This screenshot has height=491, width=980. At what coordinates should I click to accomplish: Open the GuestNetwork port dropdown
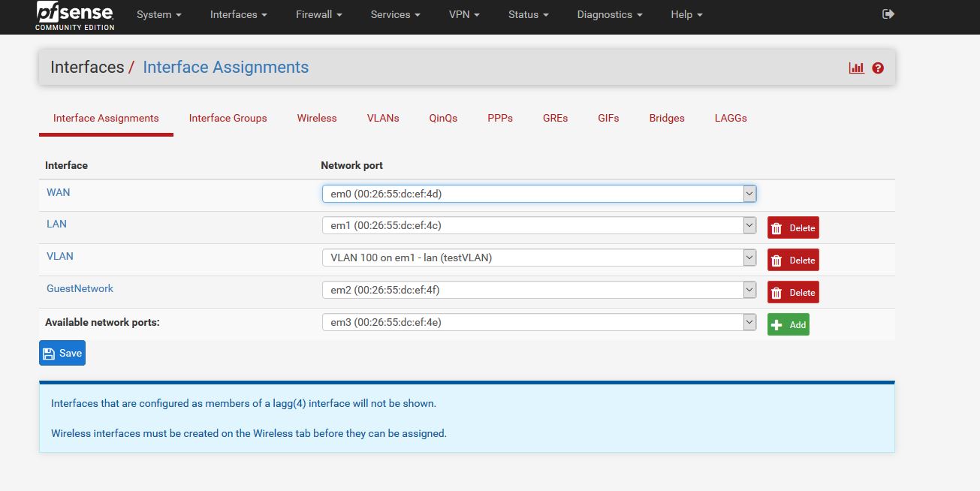click(x=538, y=289)
